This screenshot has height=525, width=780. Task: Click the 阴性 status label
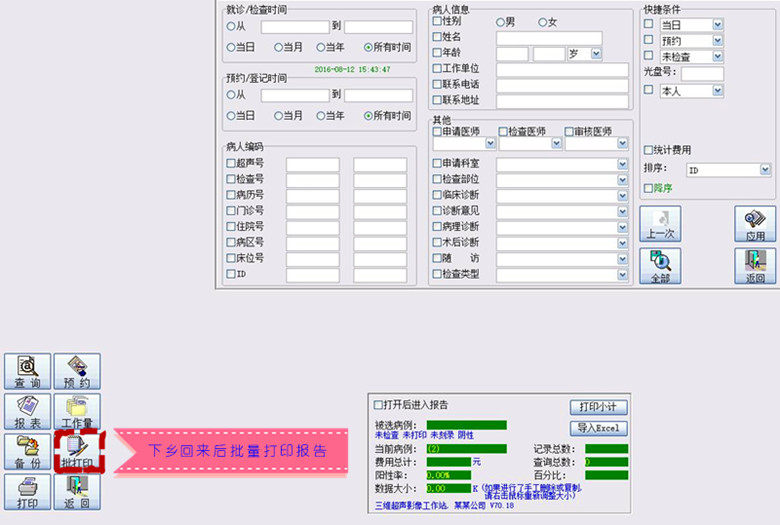coord(466,435)
